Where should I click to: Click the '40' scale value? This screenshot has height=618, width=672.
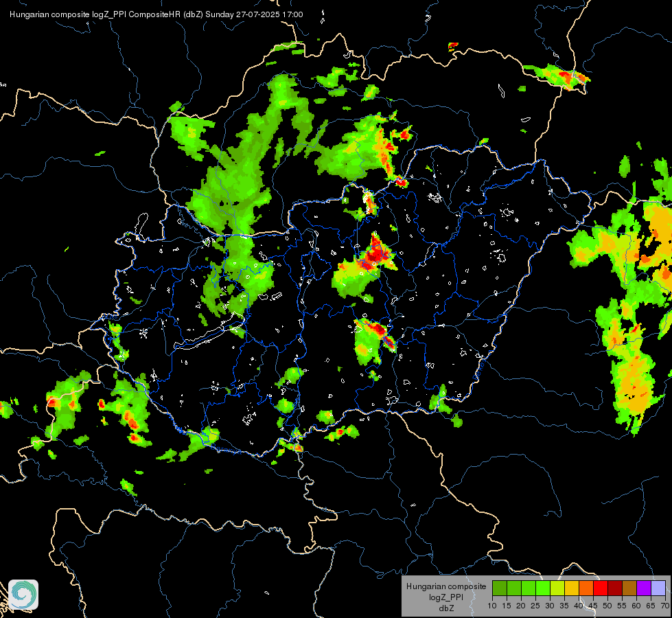click(x=579, y=606)
